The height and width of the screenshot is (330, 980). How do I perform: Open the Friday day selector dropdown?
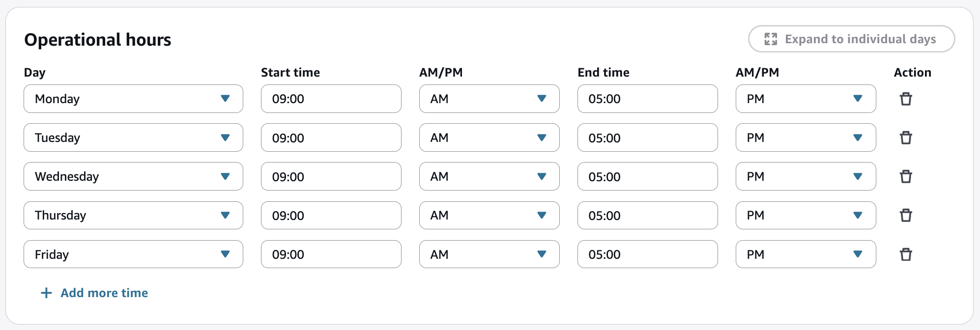click(x=133, y=254)
